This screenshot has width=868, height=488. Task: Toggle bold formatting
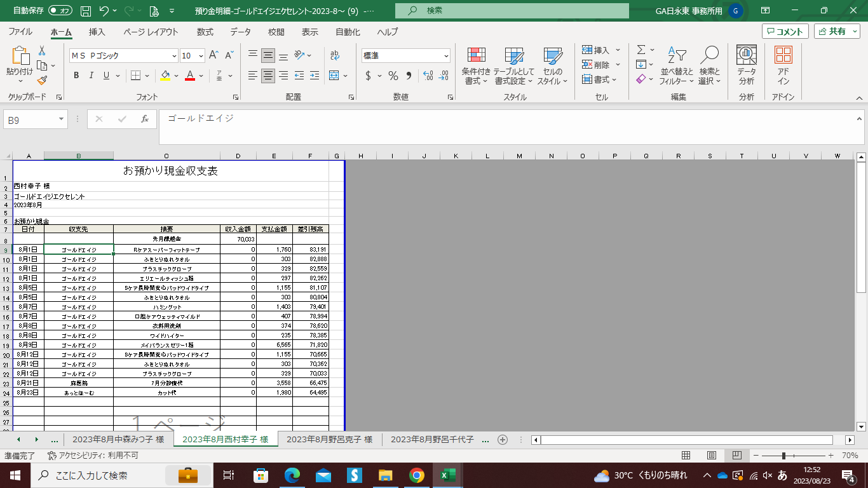coord(76,76)
